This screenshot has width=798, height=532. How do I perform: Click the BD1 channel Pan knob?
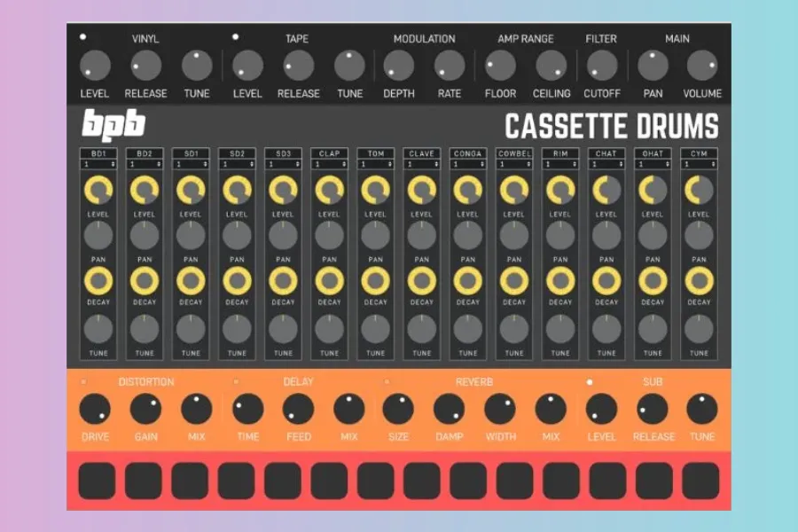tap(98, 236)
